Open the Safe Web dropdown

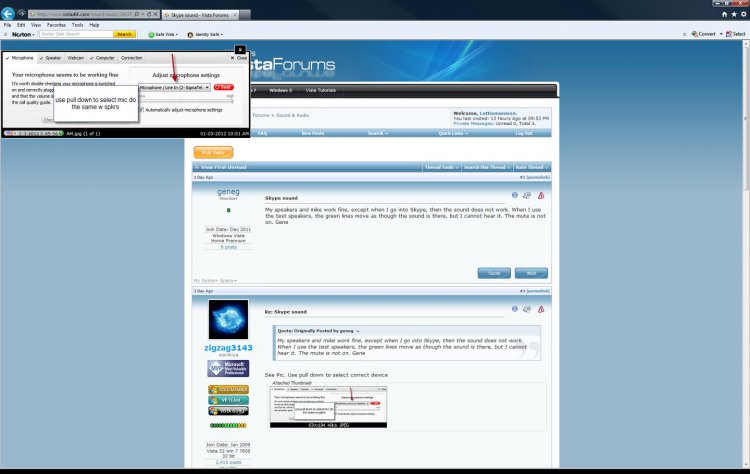[163, 34]
